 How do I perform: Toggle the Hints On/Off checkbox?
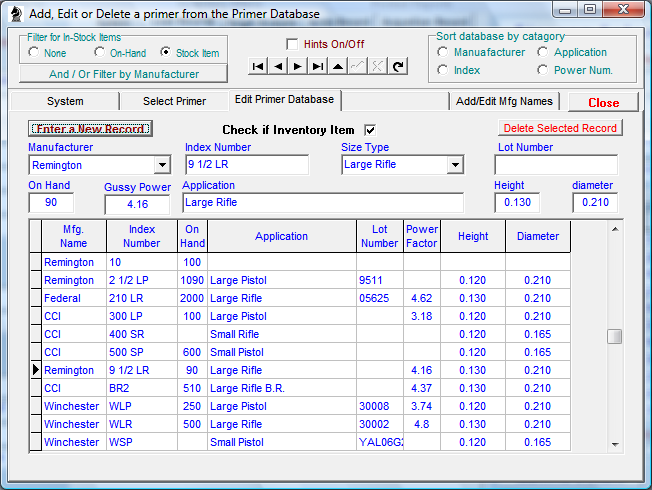tap(292, 44)
